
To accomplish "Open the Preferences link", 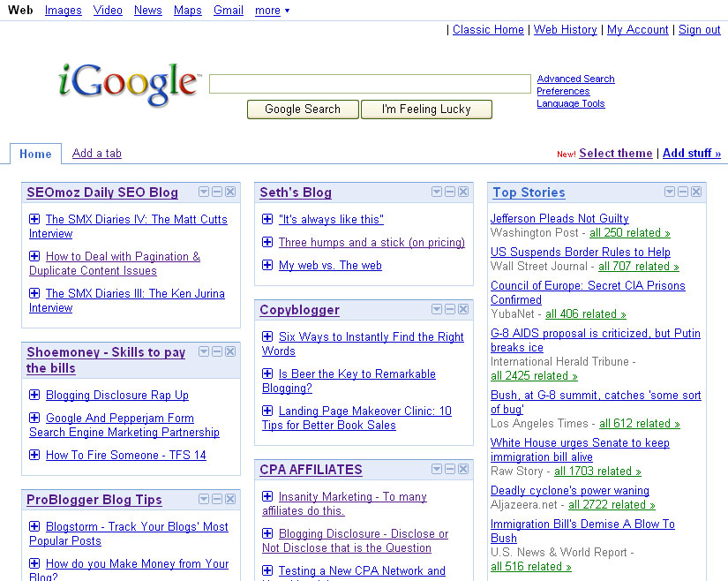I will coord(563,91).
